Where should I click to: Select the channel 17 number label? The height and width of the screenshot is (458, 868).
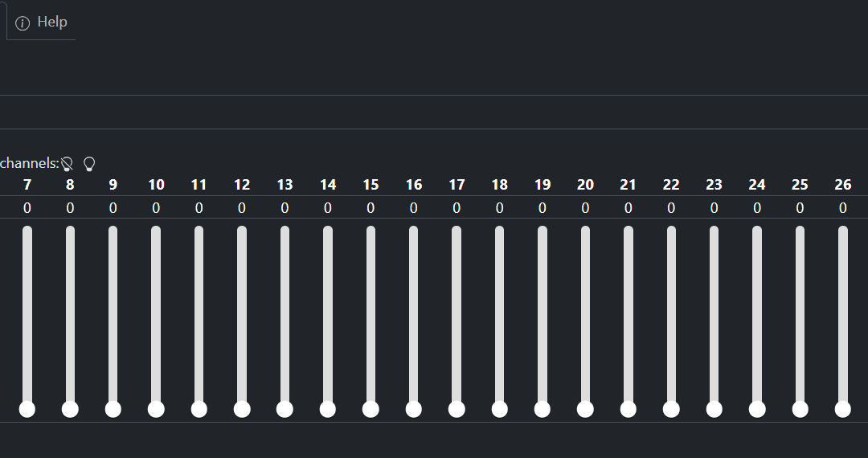pos(457,185)
